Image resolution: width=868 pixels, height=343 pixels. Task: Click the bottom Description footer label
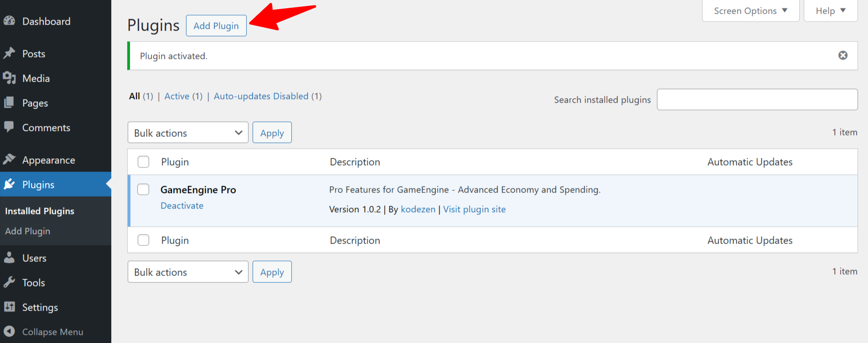pyautogui.click(x=355, y=240)
